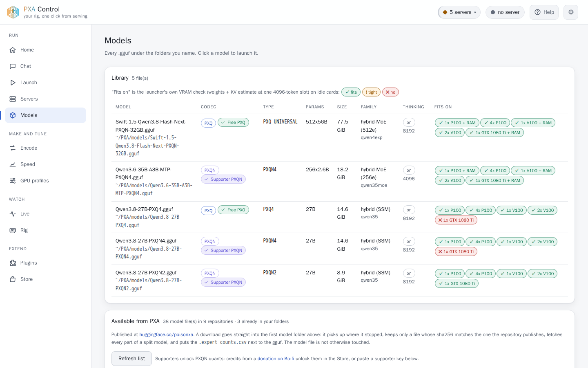Screen dimensions: 588x368
Task: Toggle thinking on for Qwen3.8-27B-PXQN2.gguf
Action: tap(409, 274)
